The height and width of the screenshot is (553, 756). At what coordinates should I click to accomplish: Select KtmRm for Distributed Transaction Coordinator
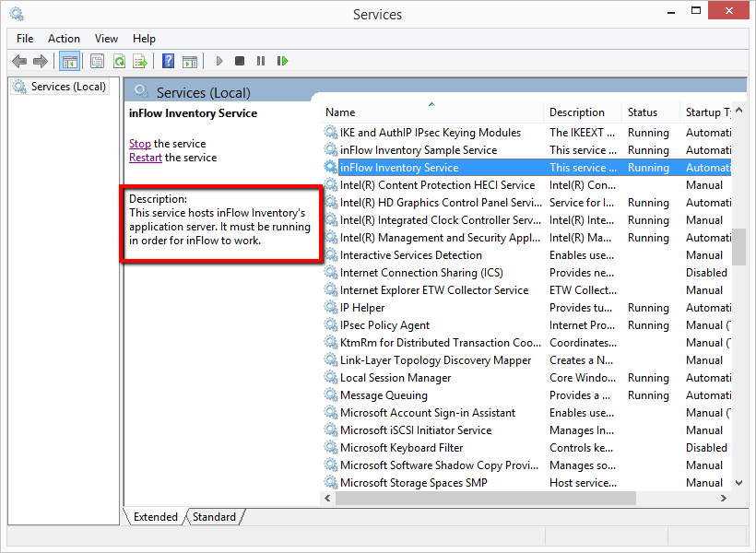click(527, 343)
